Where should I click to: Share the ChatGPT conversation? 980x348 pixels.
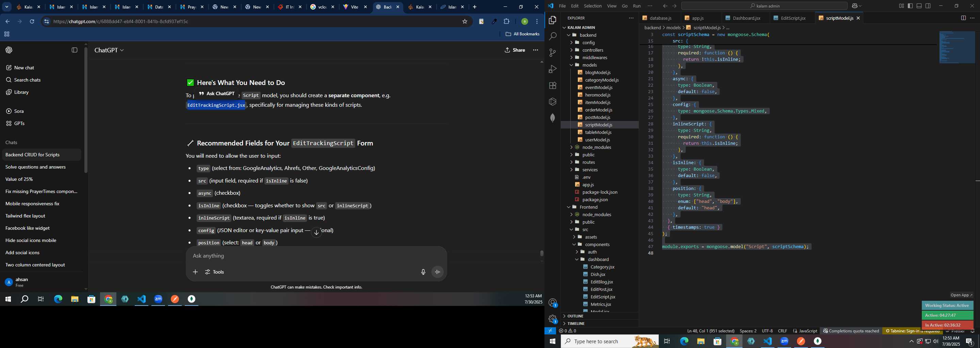[x=515, y=50]
